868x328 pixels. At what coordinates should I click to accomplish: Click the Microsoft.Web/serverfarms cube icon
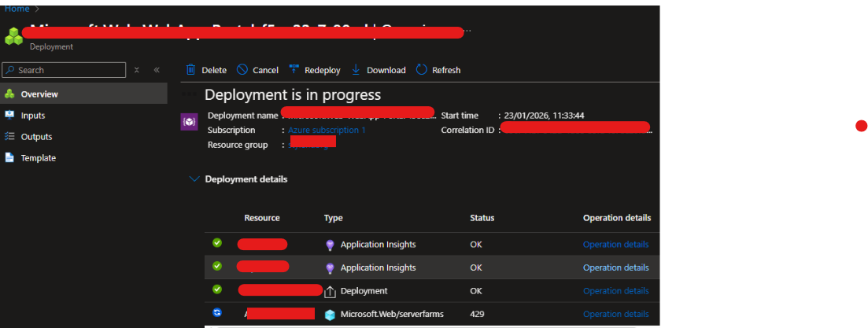(x=330, y=315)
